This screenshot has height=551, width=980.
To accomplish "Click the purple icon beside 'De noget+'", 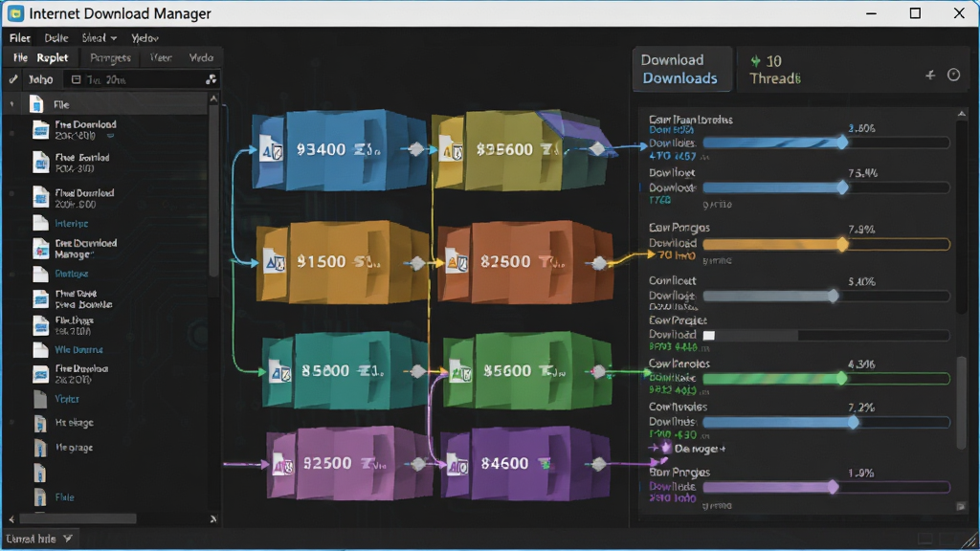I will (x=666, y=448).
